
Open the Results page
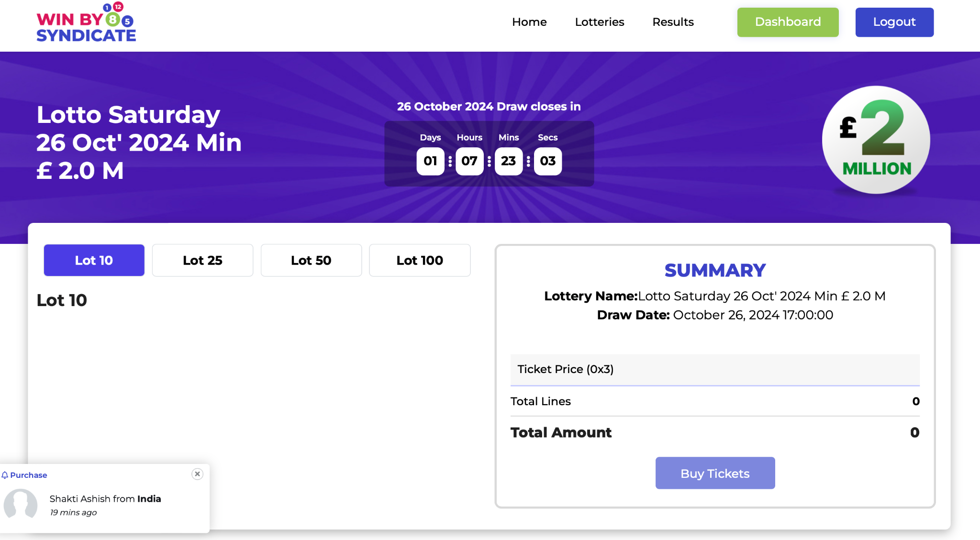pos(673,22)
